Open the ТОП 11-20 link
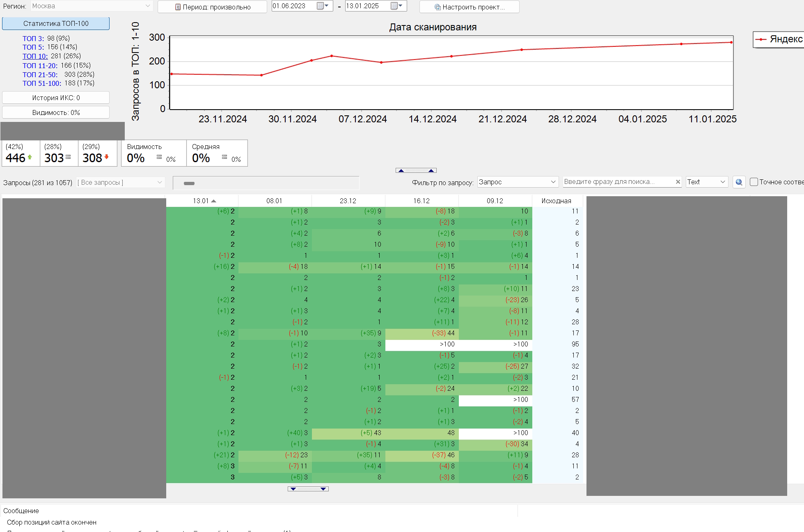 (40, 66)
